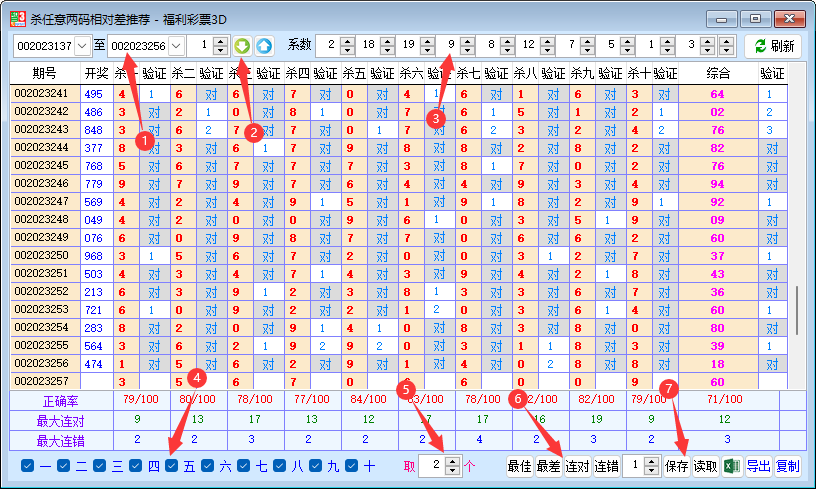The image size is (816, 489).
Task: Click the 综合 column header
Action: point(717,73)
